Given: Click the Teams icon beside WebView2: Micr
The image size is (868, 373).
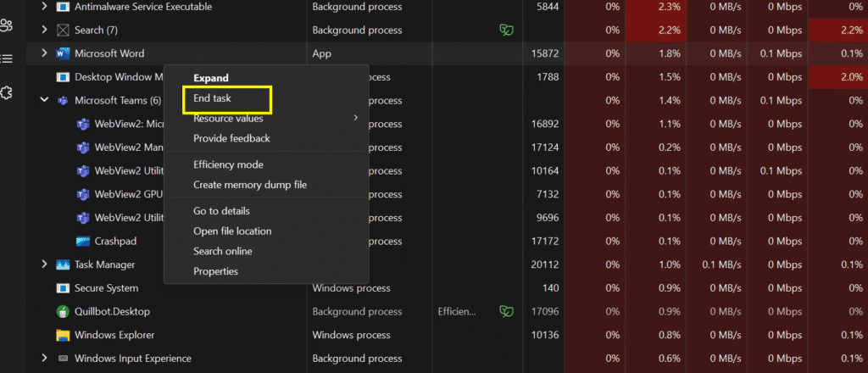Looking at the screenshot, I should (83, 124).
